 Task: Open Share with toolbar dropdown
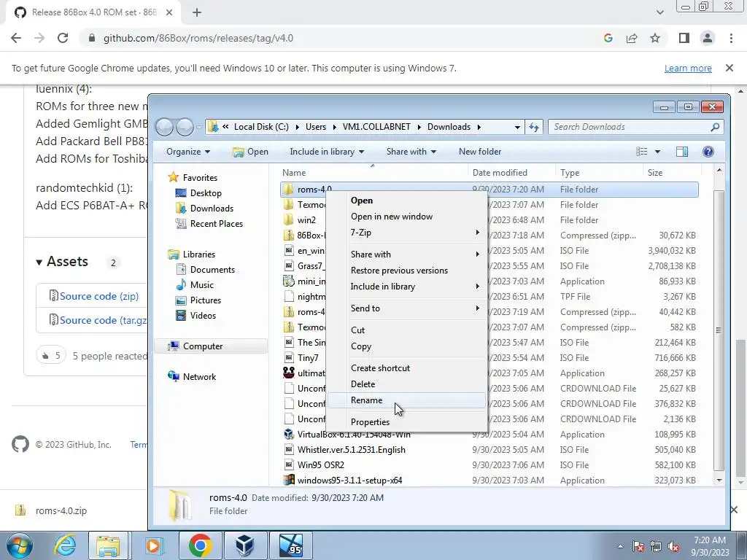(411, 152)
